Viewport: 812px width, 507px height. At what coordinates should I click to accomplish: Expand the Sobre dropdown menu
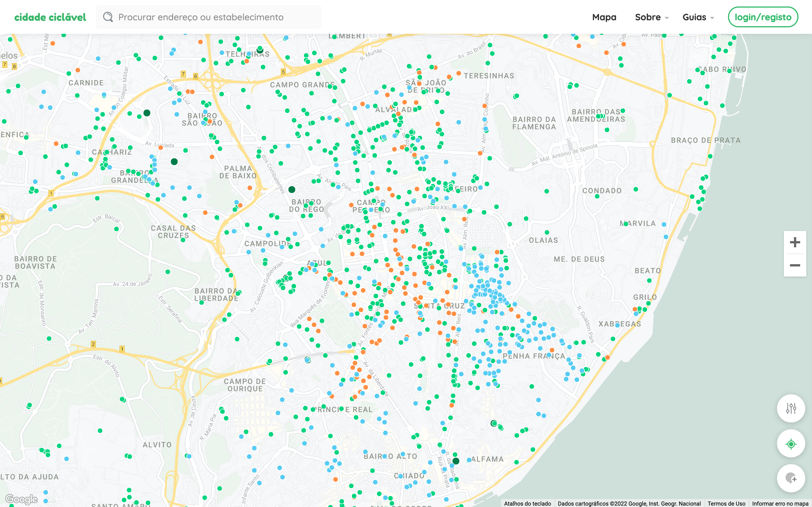(x=651, y=17)
